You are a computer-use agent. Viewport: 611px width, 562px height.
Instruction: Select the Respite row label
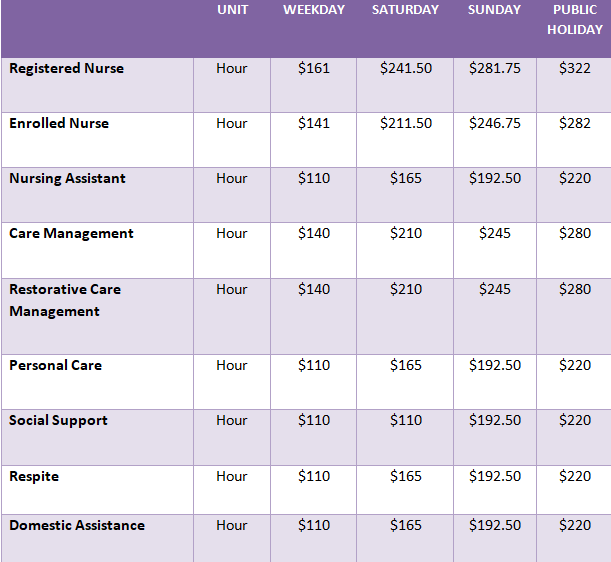(34, 476)
